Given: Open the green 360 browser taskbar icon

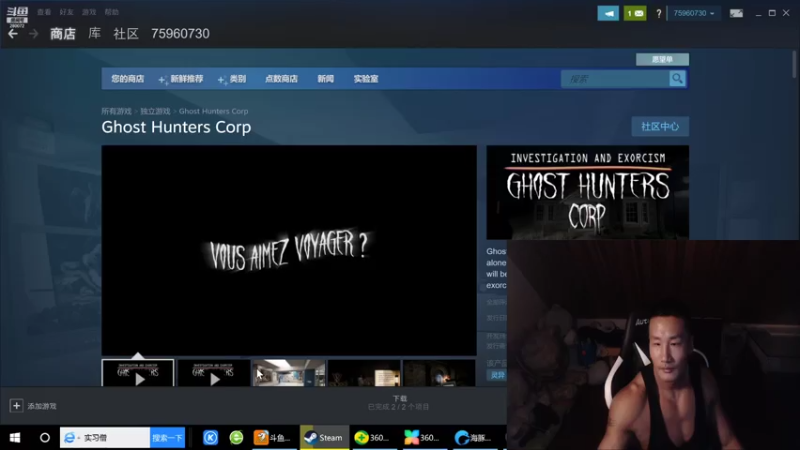Looking at the screenshot, I should pyautogui.click(x=236, y=438).
